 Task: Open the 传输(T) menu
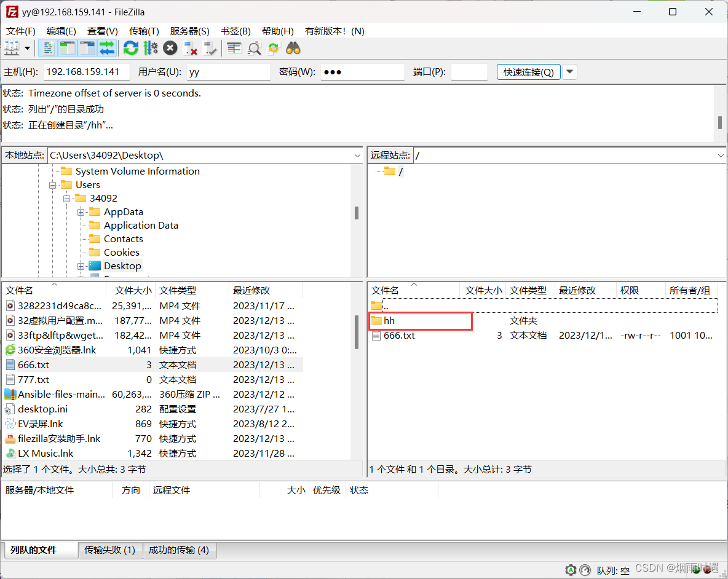point(144,31)
